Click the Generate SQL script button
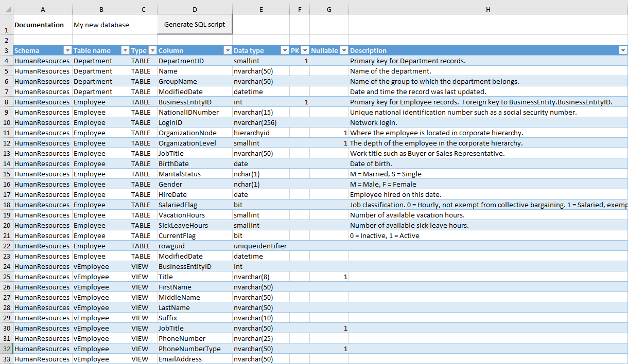Image resolution: width=628 pixels, height=364 pixels. click(x=195, y=24)
